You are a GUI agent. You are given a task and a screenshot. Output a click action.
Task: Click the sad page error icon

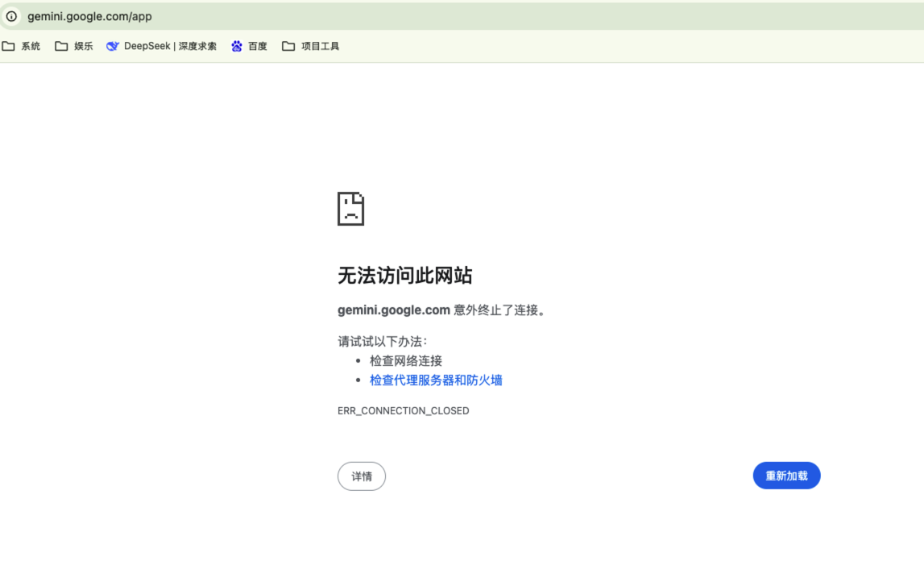(350, 209)
